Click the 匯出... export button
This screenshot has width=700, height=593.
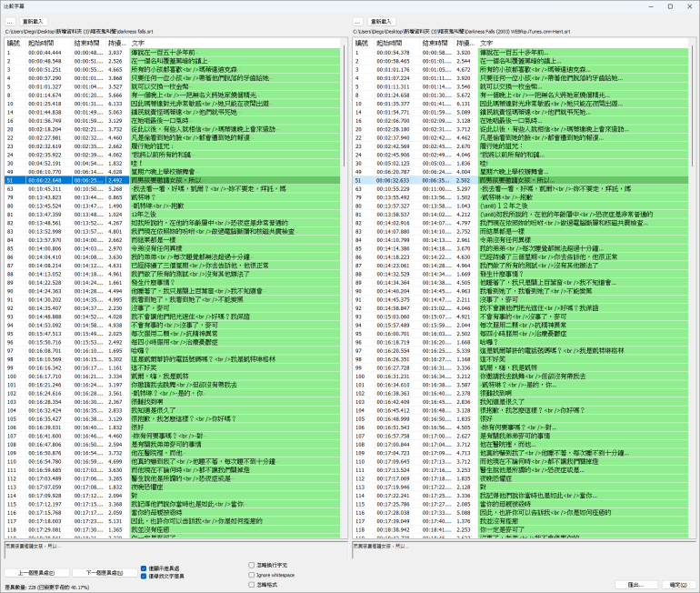point(635,585)
